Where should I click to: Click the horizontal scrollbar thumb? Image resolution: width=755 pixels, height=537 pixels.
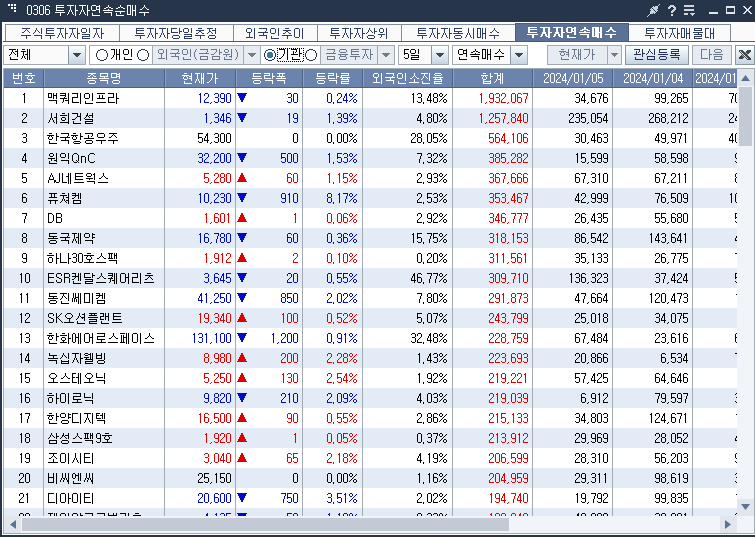(265, 524)
